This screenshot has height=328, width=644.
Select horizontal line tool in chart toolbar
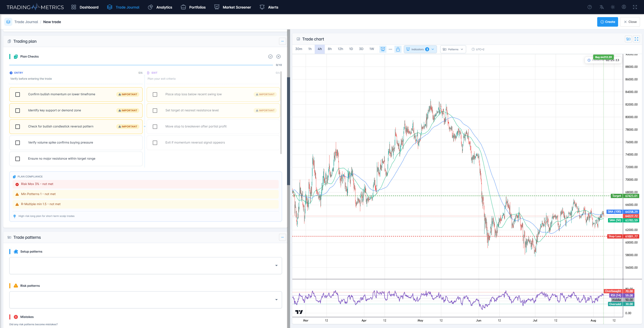390,49
